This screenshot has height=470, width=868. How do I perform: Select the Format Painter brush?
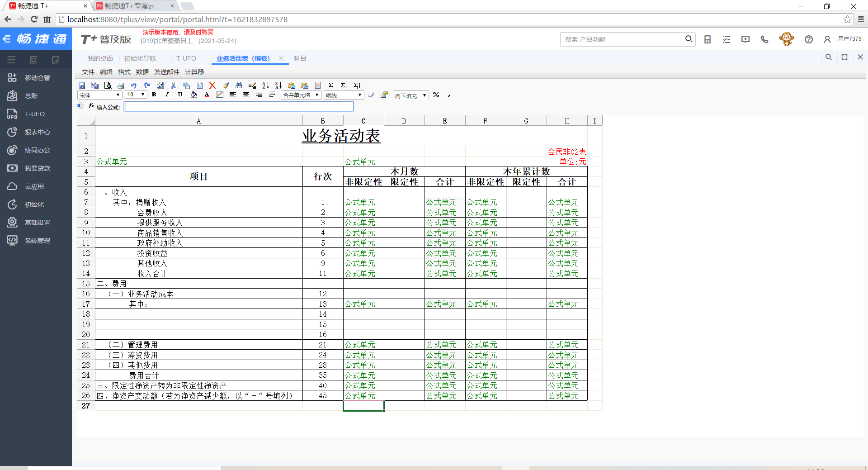(226, 85)
